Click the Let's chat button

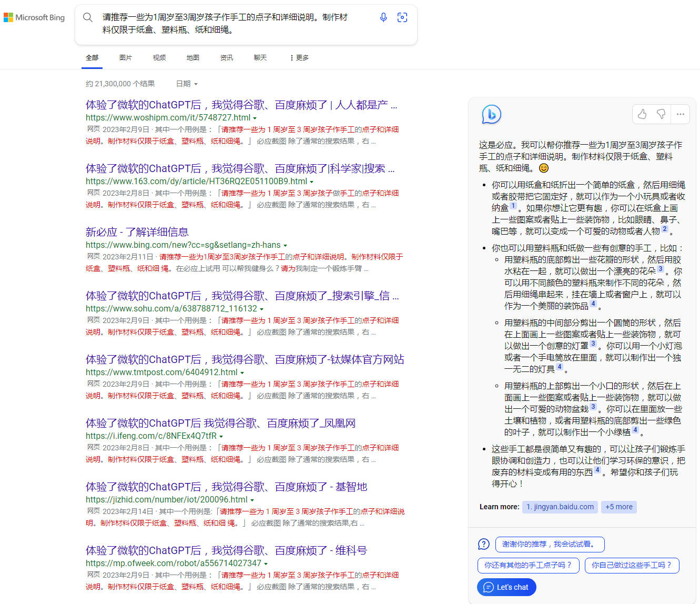click(506, 587)
